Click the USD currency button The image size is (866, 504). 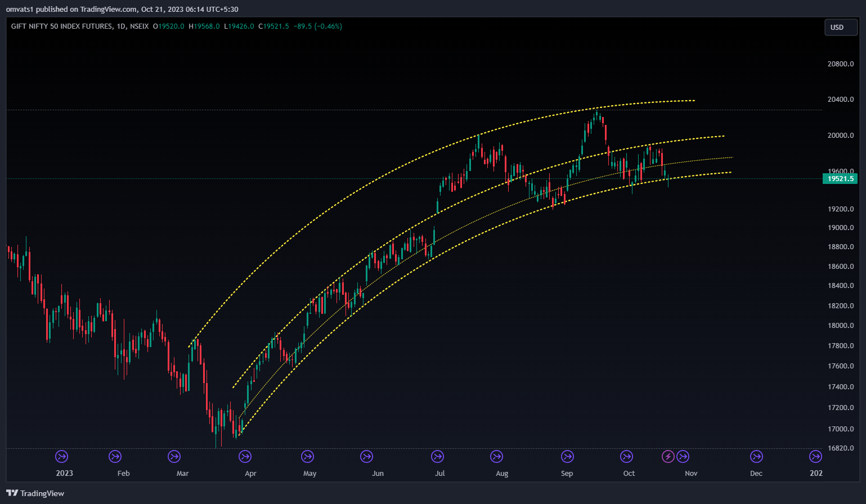tap(841, 27)
